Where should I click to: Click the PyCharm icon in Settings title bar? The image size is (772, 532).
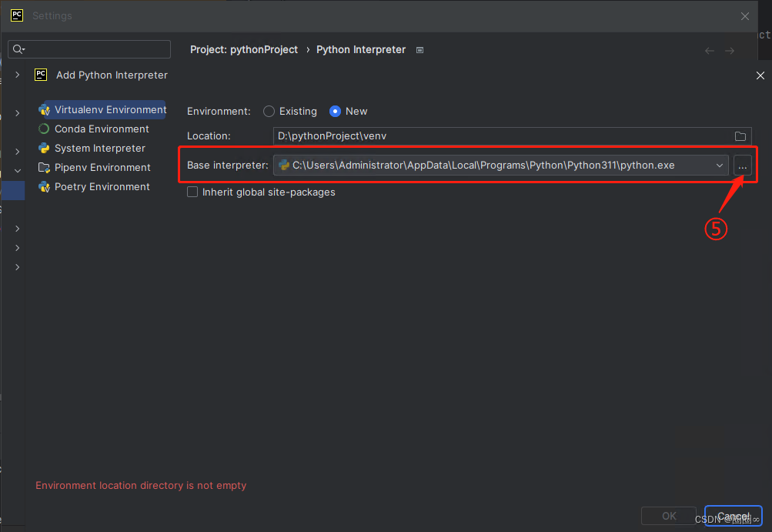(17, 15)
